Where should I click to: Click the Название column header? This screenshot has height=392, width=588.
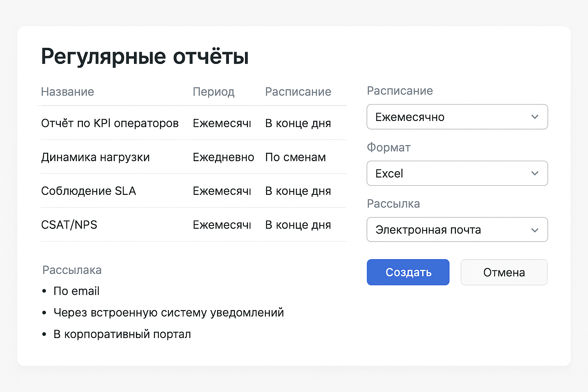[67, 92]
